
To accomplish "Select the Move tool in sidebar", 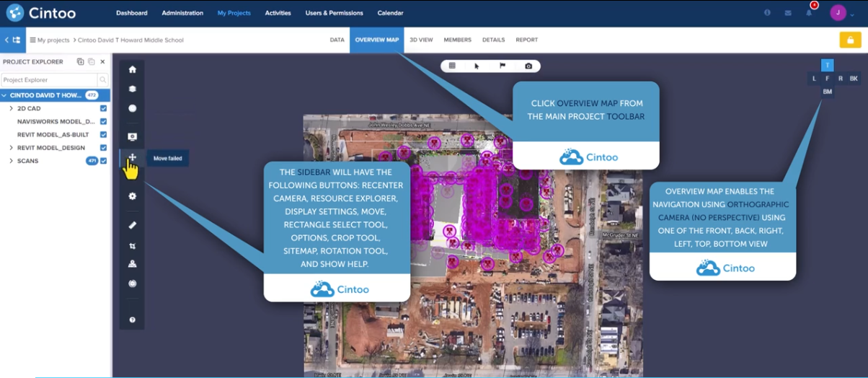I will [x=132, y=157].
